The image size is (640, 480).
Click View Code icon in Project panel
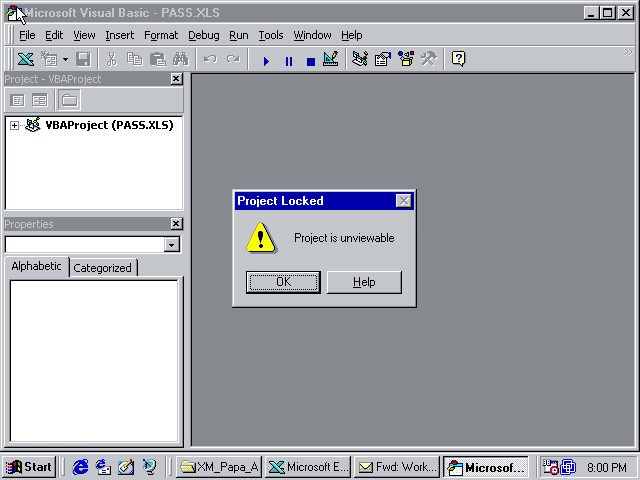pos(17,100)
